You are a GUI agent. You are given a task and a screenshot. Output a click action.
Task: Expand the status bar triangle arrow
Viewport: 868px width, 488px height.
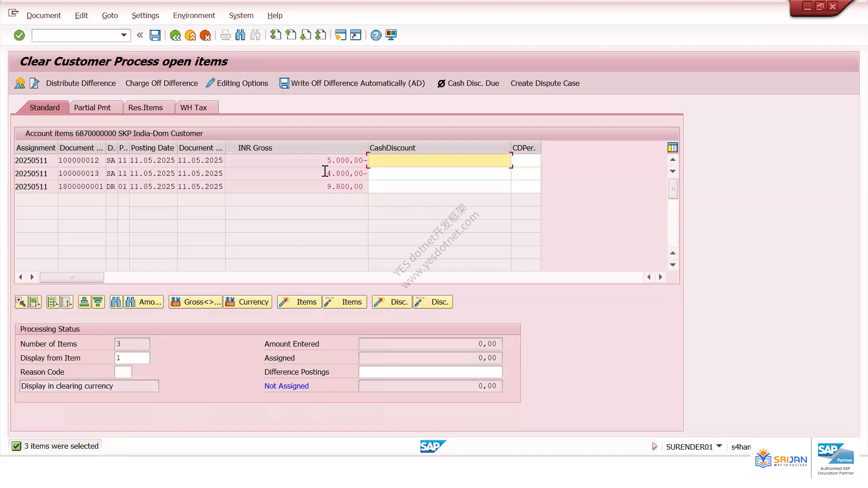point(654,446)
